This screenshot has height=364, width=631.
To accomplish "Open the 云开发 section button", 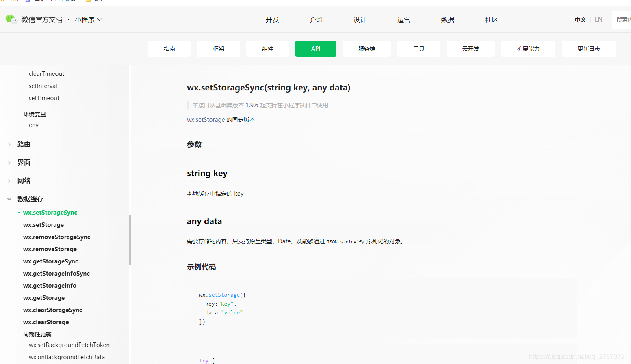I will 471,49.
